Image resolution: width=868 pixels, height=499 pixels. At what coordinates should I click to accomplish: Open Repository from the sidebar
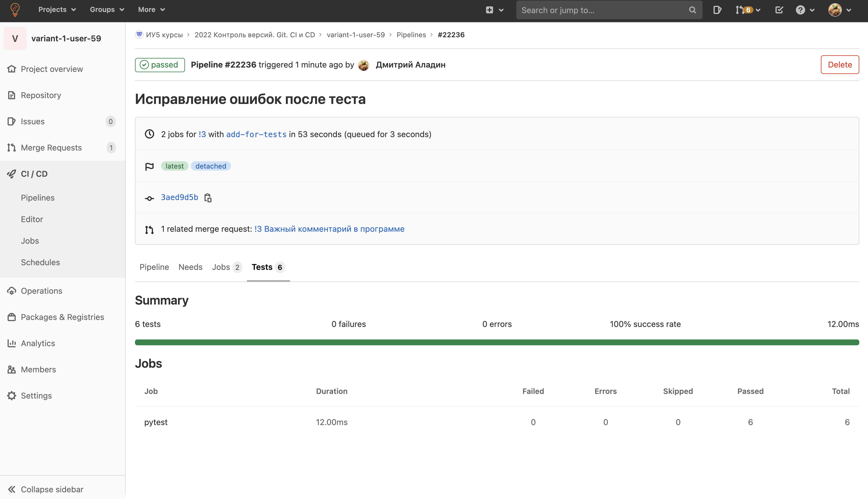tap(41, 95)
